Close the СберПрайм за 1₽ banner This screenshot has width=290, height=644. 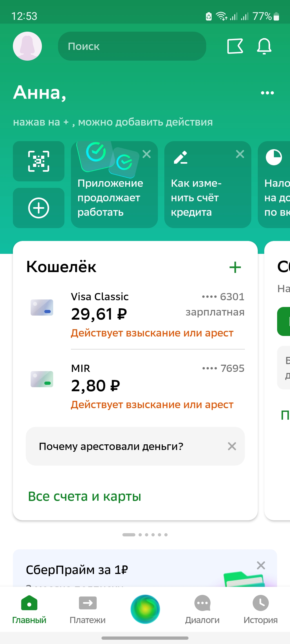(x=261, y=565)
